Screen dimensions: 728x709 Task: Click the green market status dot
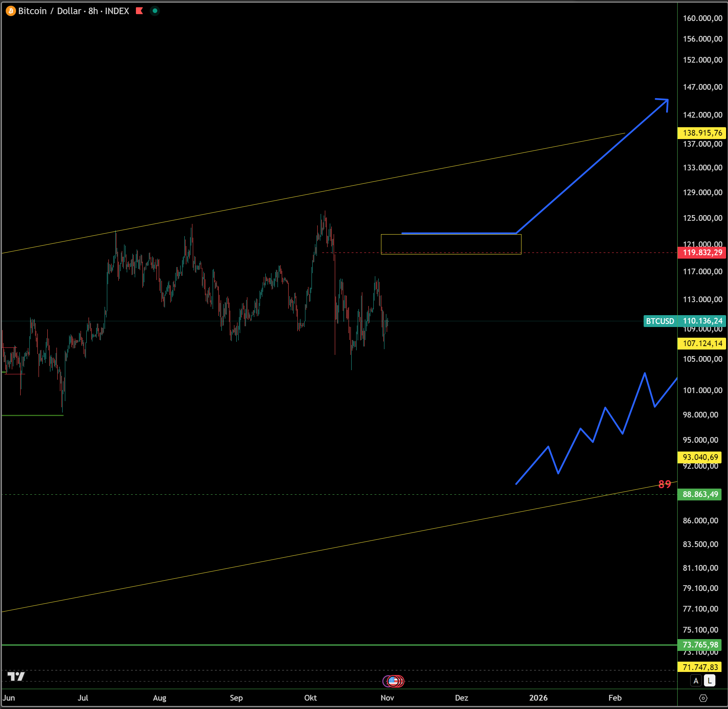click(x=155, y=11)
